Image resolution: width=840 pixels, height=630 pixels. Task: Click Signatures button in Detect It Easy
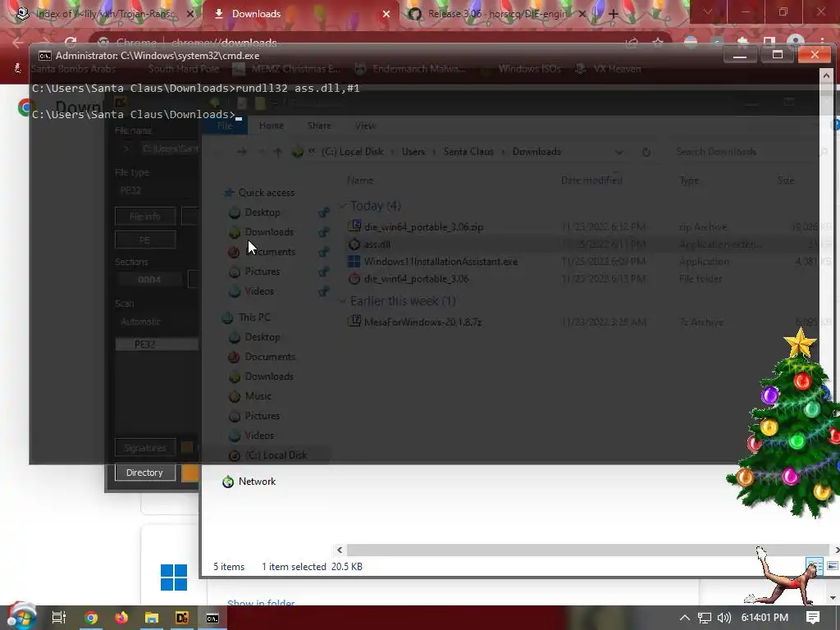144,448
